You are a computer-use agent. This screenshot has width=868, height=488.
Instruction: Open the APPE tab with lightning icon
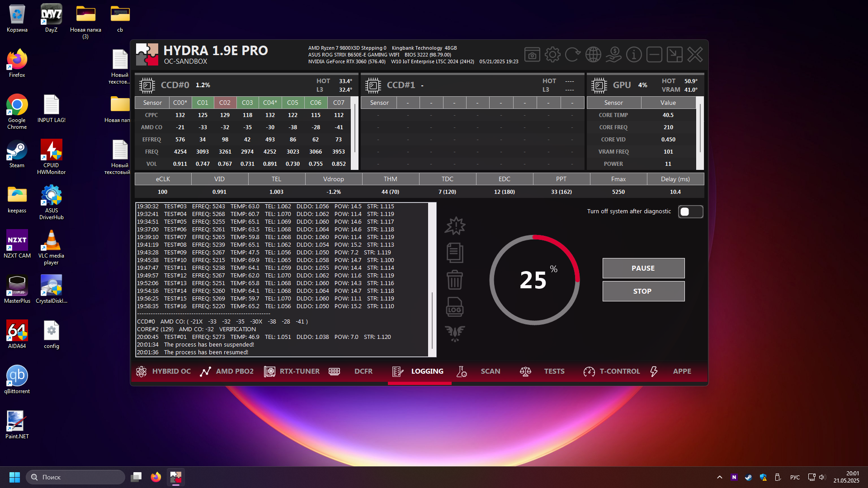[x=671, y=371]
